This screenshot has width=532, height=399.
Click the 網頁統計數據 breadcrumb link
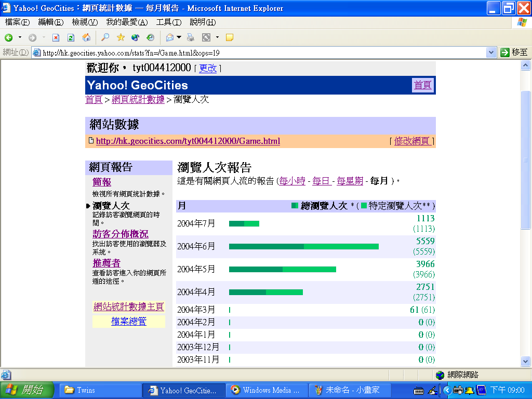(138, 99)
